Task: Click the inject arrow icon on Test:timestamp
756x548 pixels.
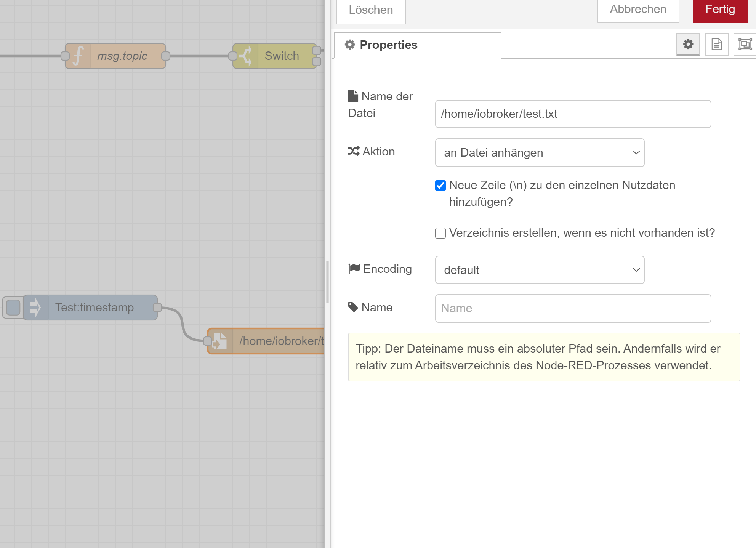Action: point(35,308)
